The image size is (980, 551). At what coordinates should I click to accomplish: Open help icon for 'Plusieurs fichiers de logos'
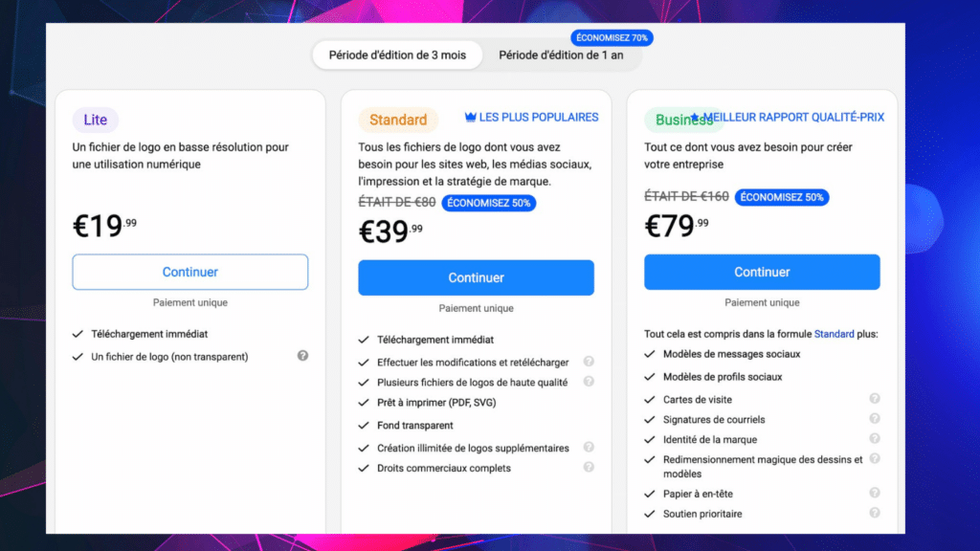click(x=589, y=381)
